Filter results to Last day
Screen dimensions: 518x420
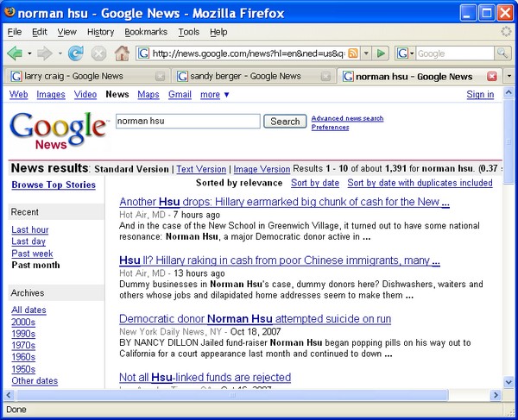[x=28, y=241]
